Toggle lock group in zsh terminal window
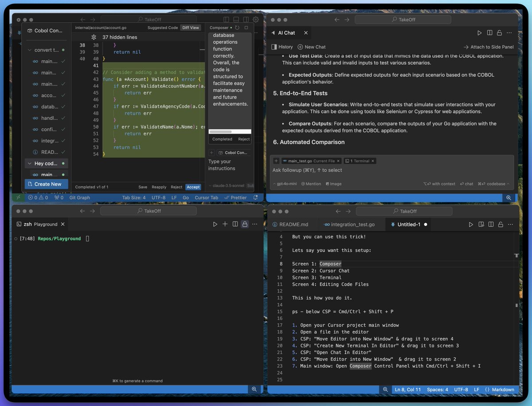 pos(245,225)
